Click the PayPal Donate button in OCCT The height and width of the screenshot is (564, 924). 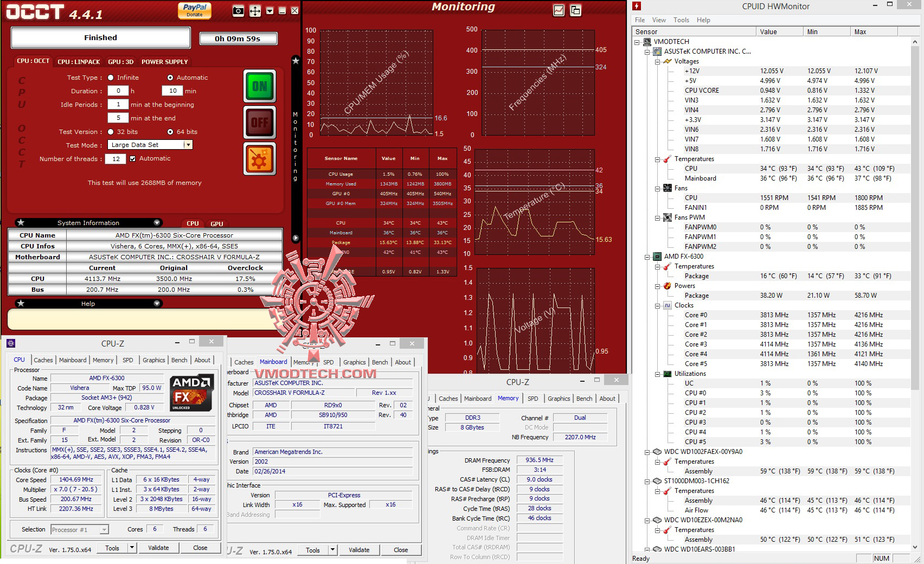click(195, 10)
